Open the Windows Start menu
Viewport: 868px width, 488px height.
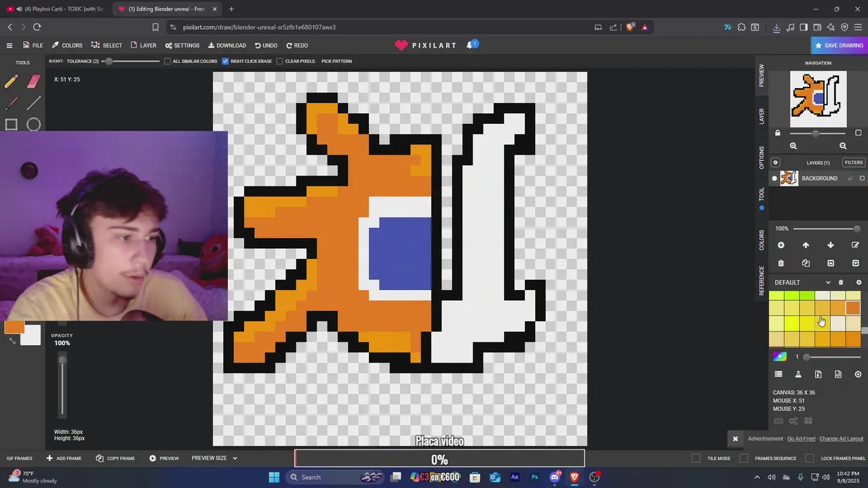click(274, 477)
